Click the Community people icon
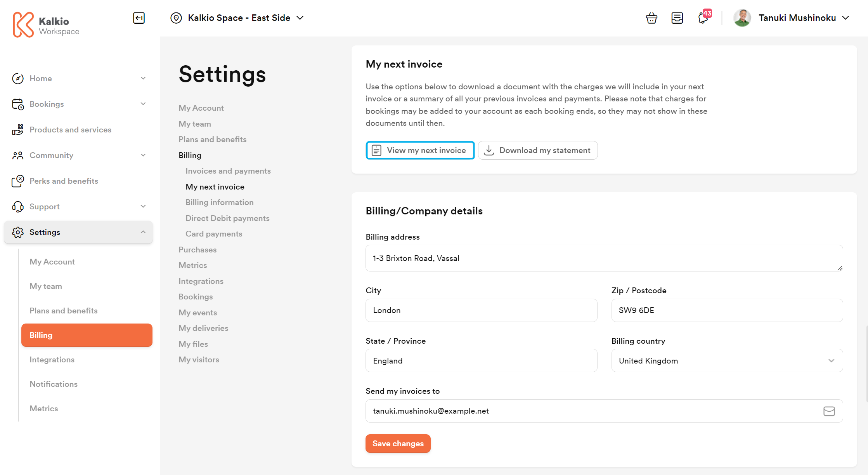 coord(18,155)
